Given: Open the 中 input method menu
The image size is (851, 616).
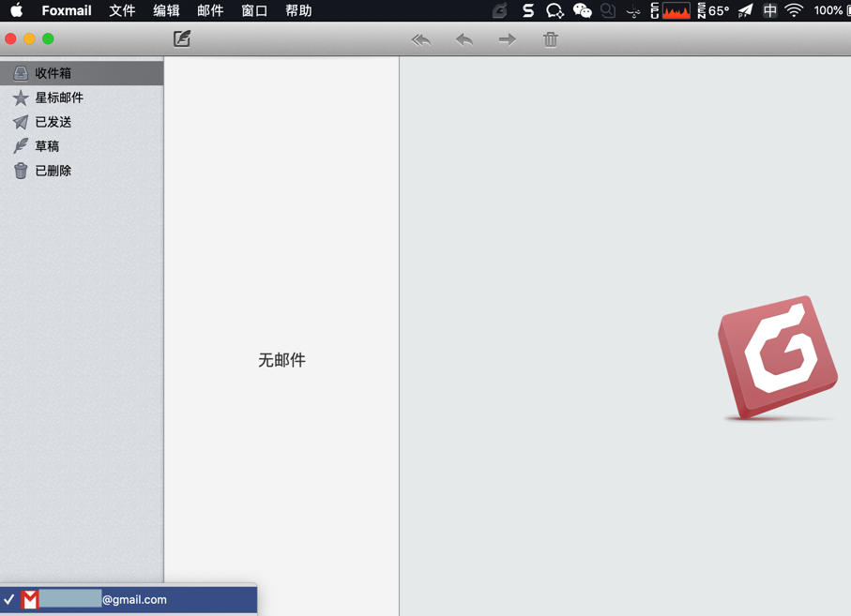Looking at the screenshot, I should click(769, 10).
